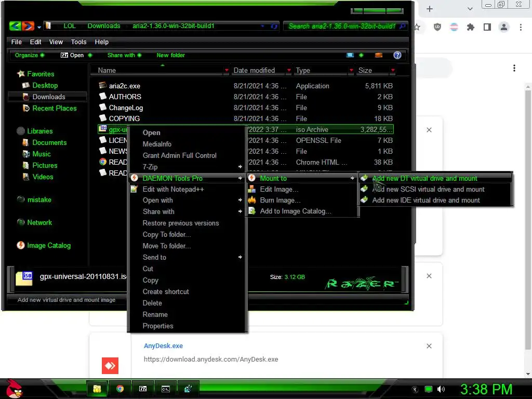Expand the Open with submenu
Image resolution: width=532 pixels, height=399 pixels.
click(187, 200)
